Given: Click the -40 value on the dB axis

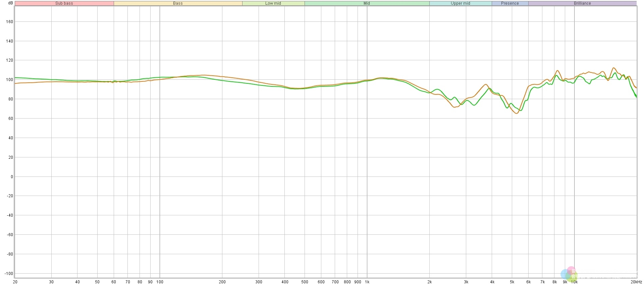Looking at the screenshot, I should pos(9,215).
